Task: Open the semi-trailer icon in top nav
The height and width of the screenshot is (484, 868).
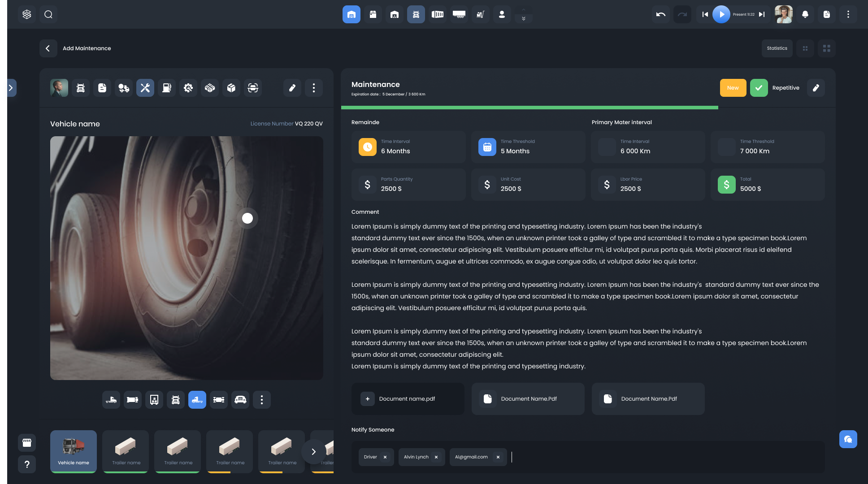Action: click(459, 14)
